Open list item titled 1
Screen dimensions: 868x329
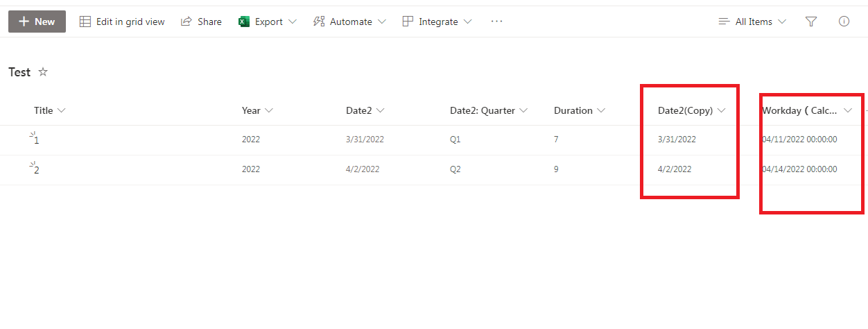(x=37, y=140)
